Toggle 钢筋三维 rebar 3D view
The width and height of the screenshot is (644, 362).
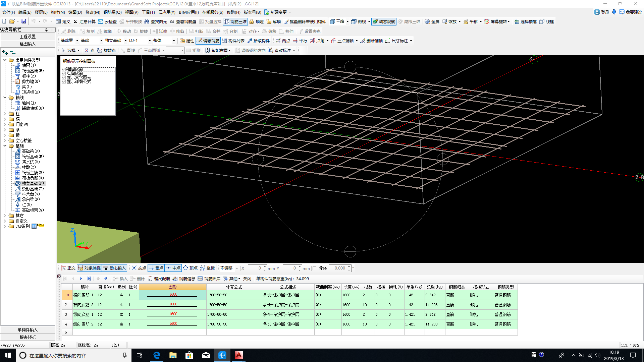235,21
